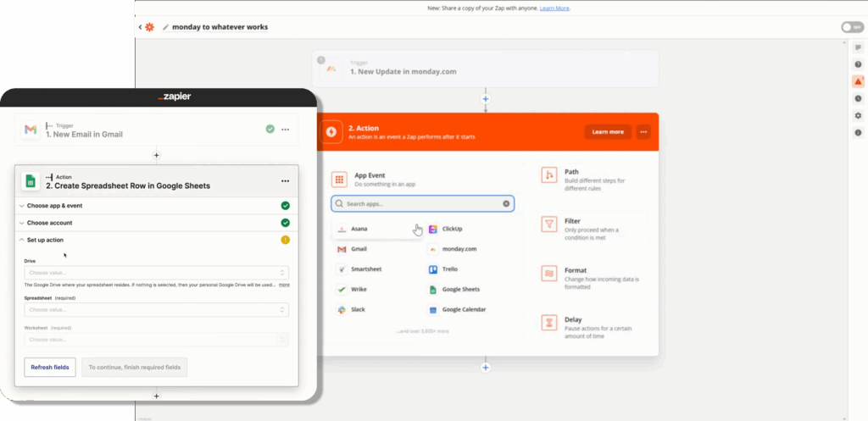Open the help icon in right sidebar
The height and width of the screenshot is (421, 868).
[858, 64]
